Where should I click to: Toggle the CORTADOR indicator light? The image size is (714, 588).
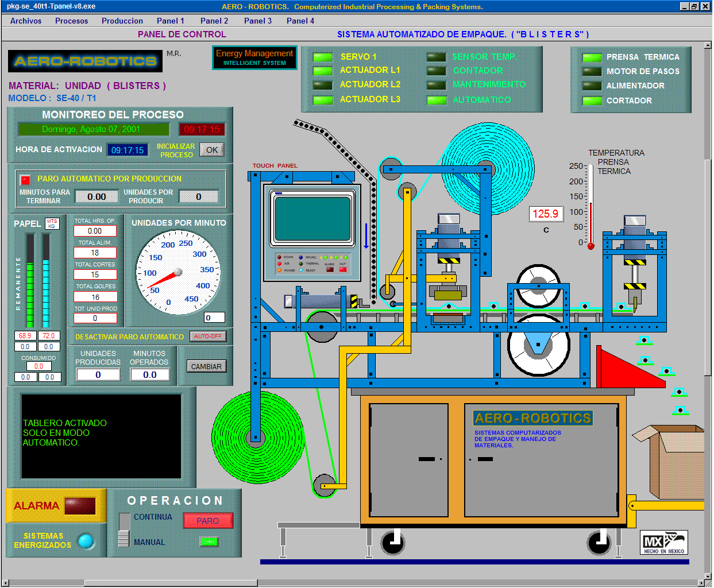click(592, 101)
